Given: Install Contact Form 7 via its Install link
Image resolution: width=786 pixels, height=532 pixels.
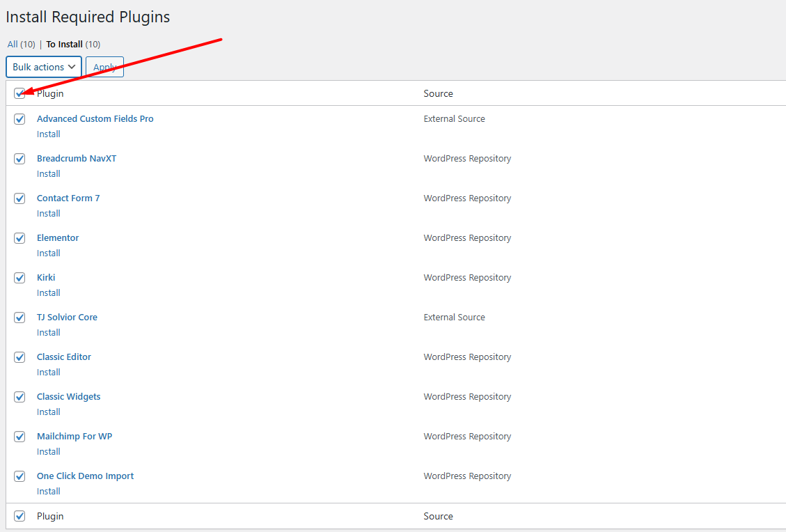Looking at the screenshot, I should [49, 213].
